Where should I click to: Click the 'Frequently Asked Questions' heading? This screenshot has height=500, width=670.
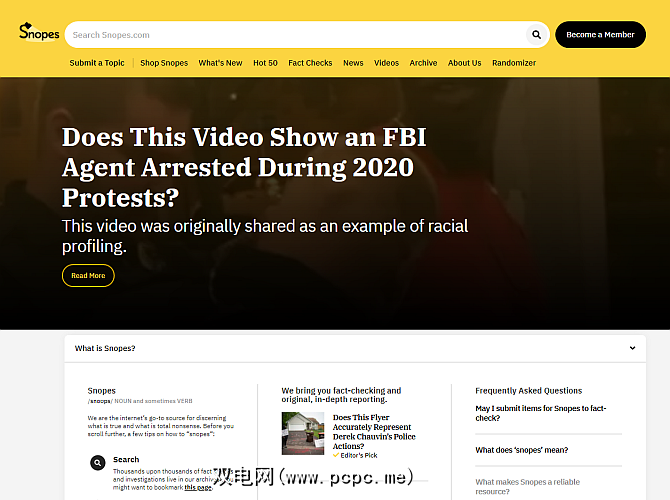tap(529, 391)
